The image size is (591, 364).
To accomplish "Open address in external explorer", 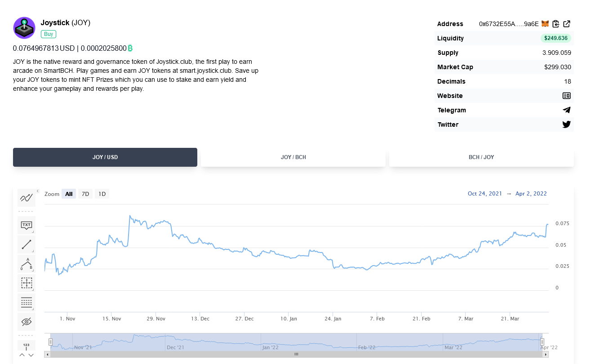I will [x=567, y=24].
